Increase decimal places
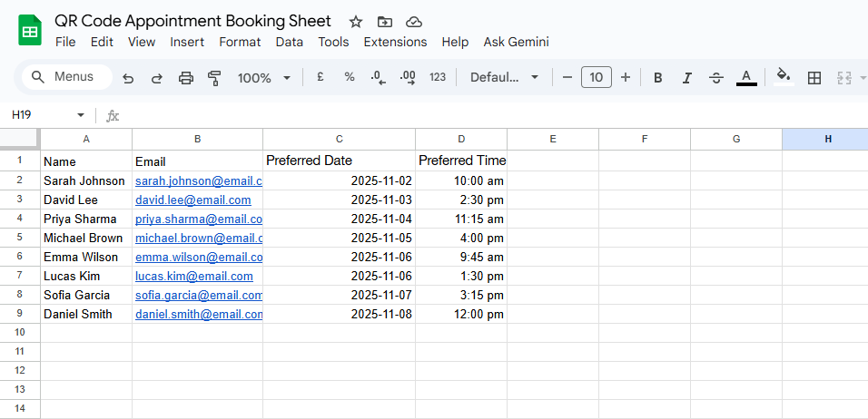868x419 pixels. (x=408, y=77)
